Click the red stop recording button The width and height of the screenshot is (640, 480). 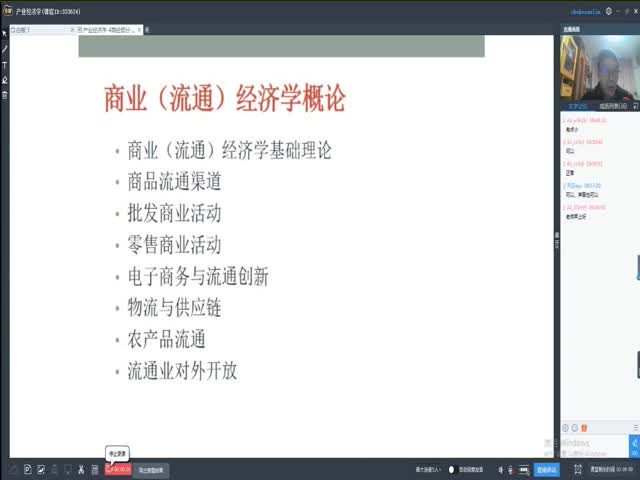(118, 469)
